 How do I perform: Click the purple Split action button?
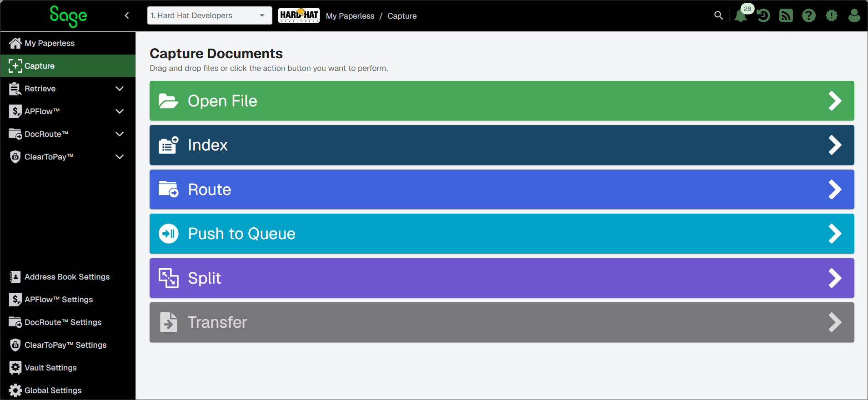[x=502, y=278]
